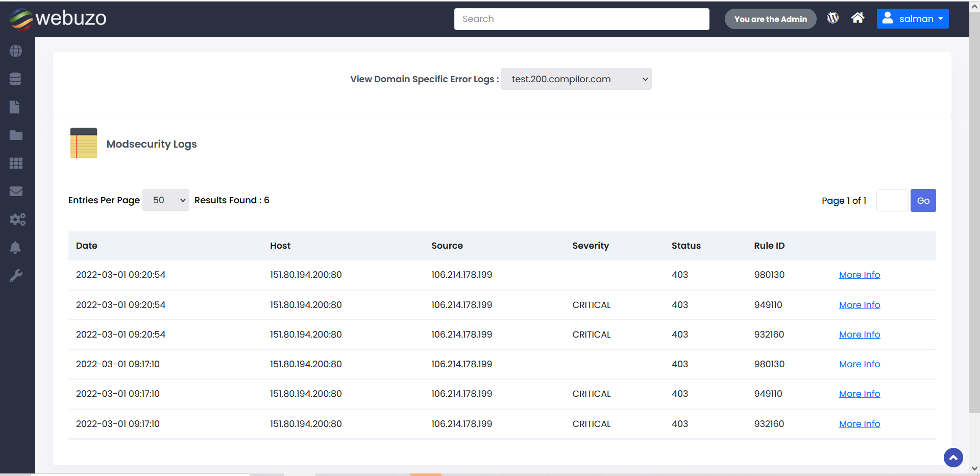Click the scroll-to-top arrow button
Viewport: 980px width, 476px height.
(x=953, y=458)
